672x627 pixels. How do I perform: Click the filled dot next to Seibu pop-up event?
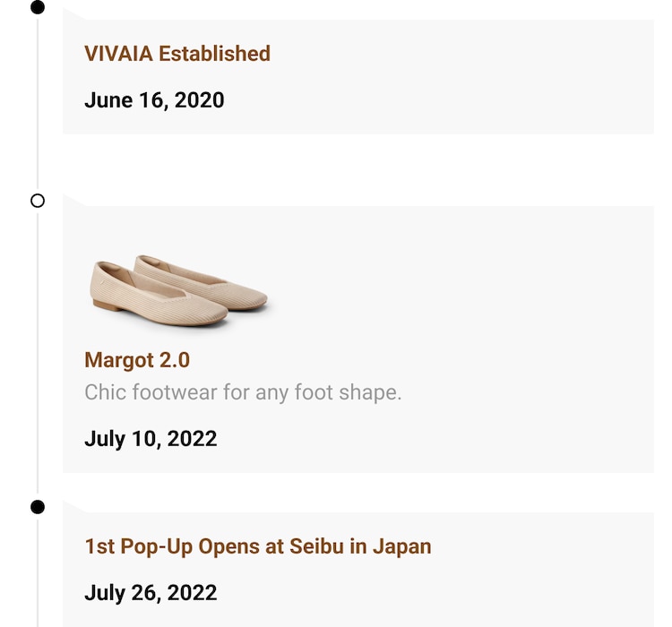[x=38, y=507]
